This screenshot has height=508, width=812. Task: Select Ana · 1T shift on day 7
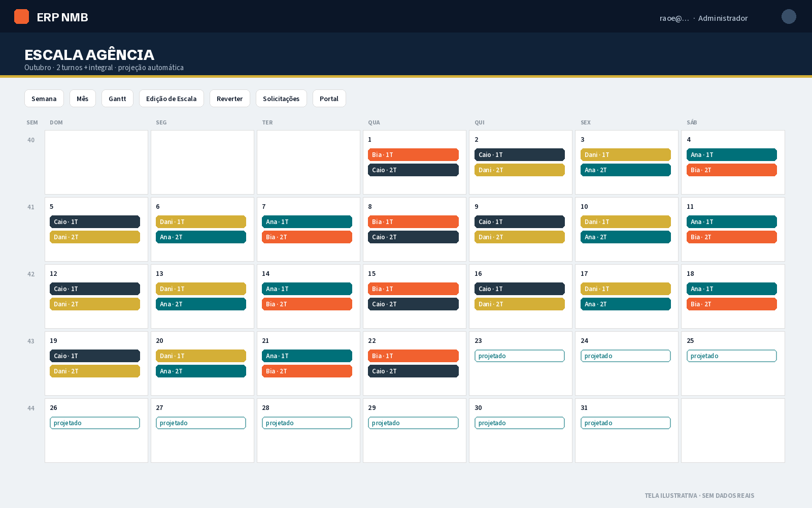pos(307,222)
